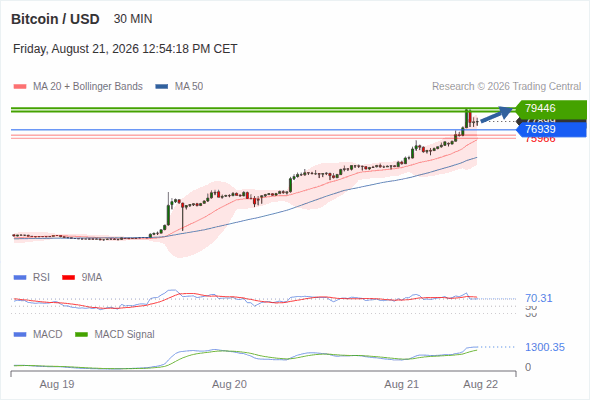This screenshot has width=590, height=400.
Task: Click the Aug 21 date axis label
Action: tap(401, 384)
